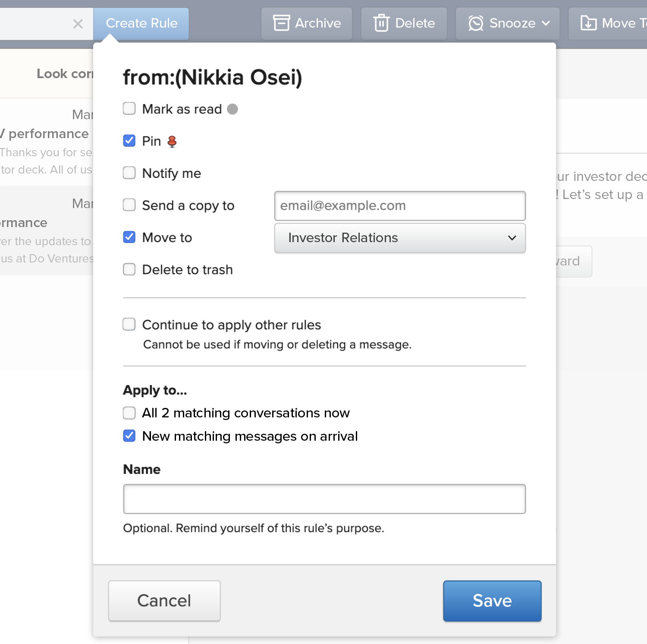Click the Send a copy email field
The image size is (647, 644).
[x=399, y=206]
